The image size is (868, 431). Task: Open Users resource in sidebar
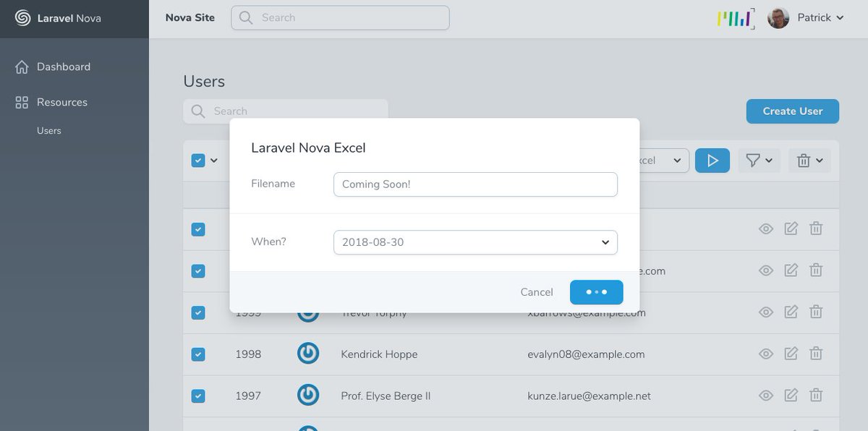(x=49, y=131)
